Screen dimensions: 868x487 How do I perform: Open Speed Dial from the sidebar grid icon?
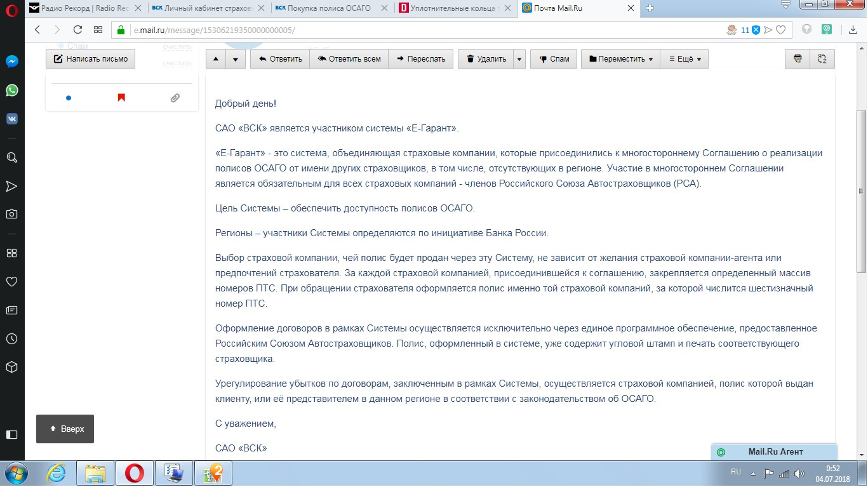(11, 253)
